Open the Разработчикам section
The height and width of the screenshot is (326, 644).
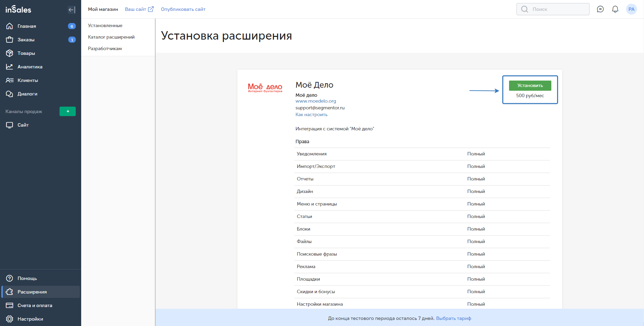pyautogui.click(x=105, y=48)
